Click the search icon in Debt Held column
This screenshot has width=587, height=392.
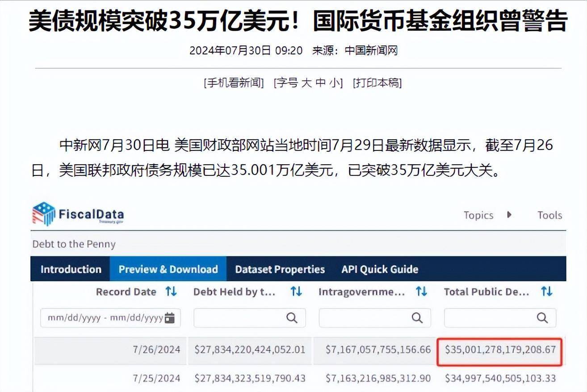[293, 318]
